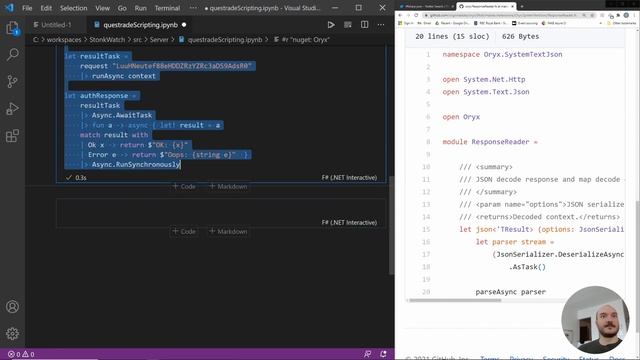
Task: Click the VS Code logo icon
Action: 9,8
